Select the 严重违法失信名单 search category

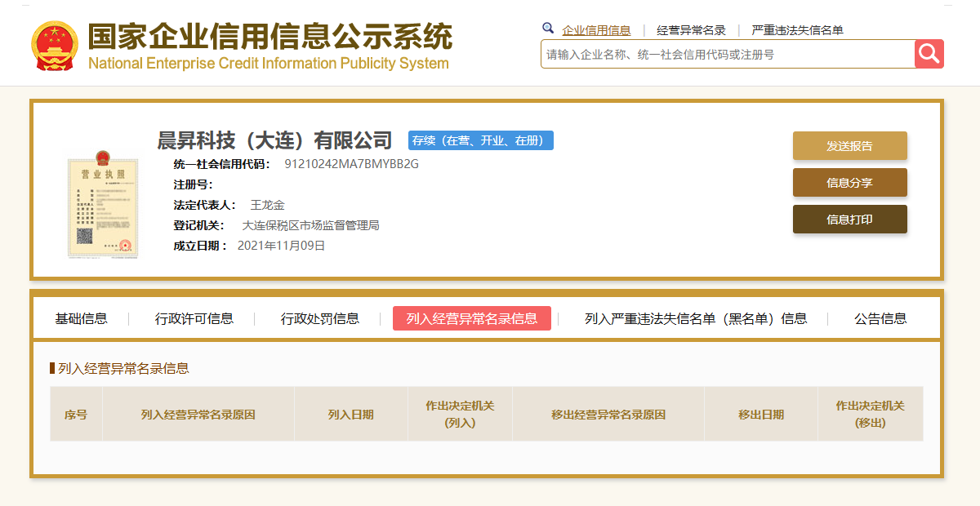click(x=797, y=30)
